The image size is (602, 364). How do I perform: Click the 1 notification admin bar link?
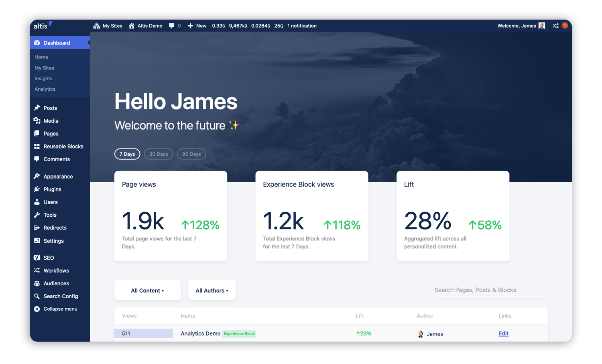click(302, 26)
